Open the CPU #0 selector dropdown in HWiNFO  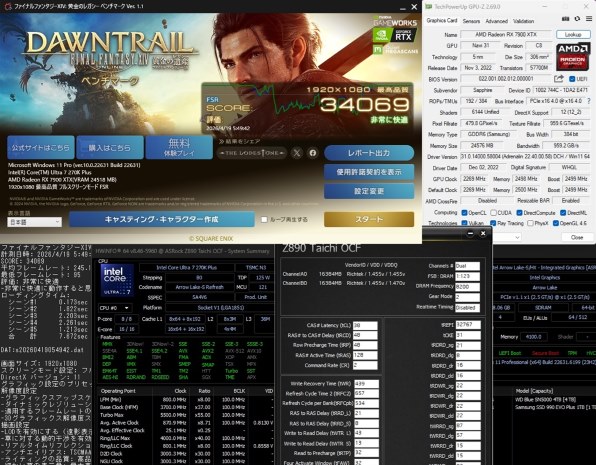[x=114, y=308]
